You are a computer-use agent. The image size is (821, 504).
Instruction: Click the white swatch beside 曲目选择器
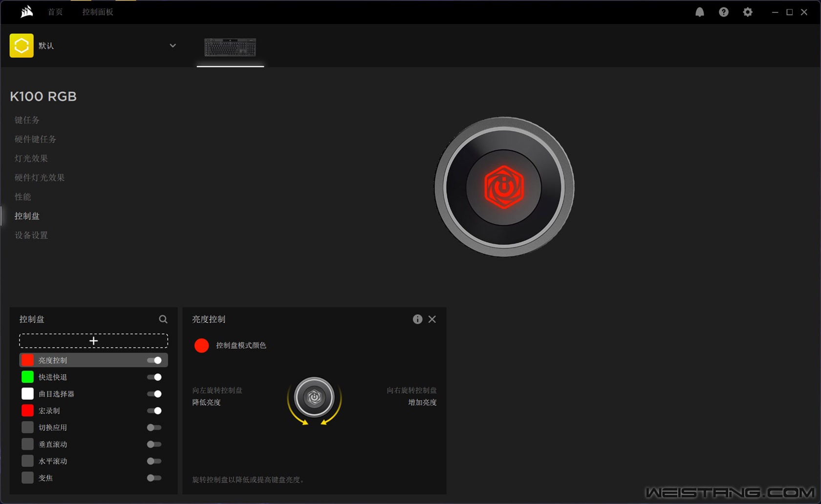pos(27,394)
